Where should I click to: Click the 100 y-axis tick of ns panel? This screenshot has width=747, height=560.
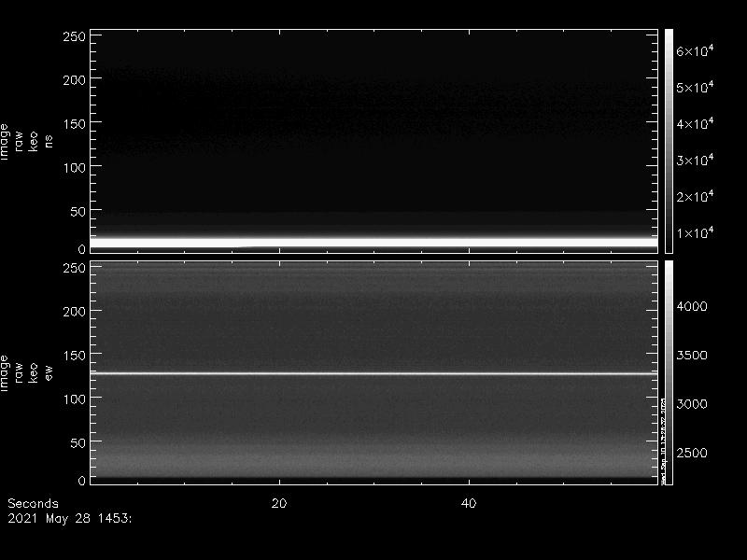click(x=75, y=167)
